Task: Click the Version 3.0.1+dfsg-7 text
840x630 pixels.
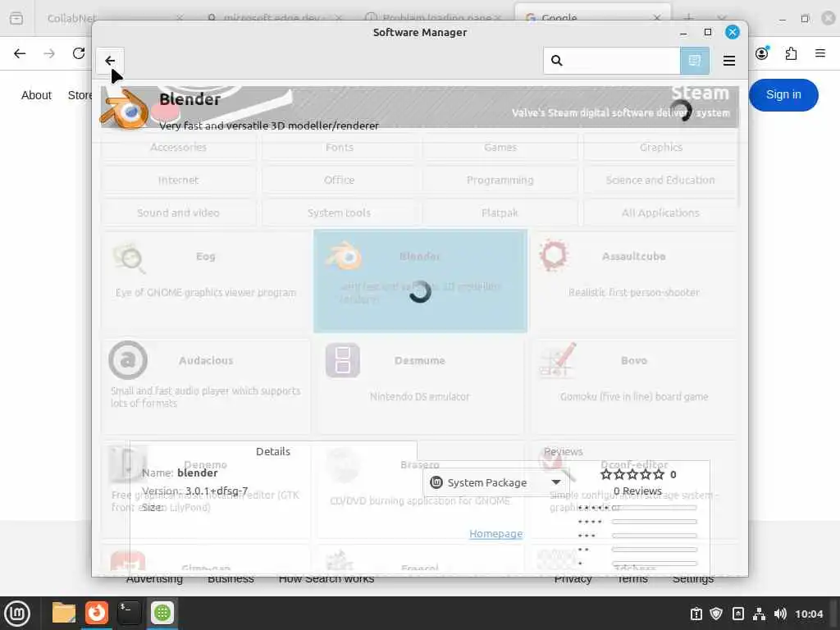Action: [x=195, y=491]
